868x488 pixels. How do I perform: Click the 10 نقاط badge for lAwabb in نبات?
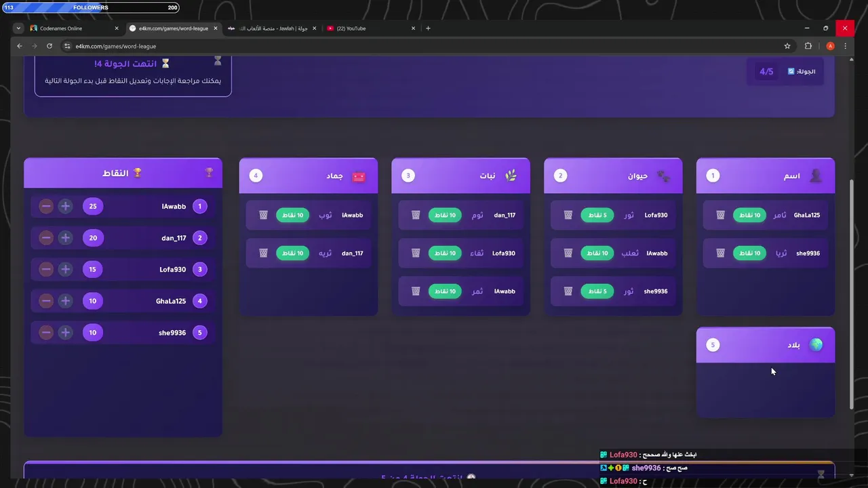tap(445, 291)
